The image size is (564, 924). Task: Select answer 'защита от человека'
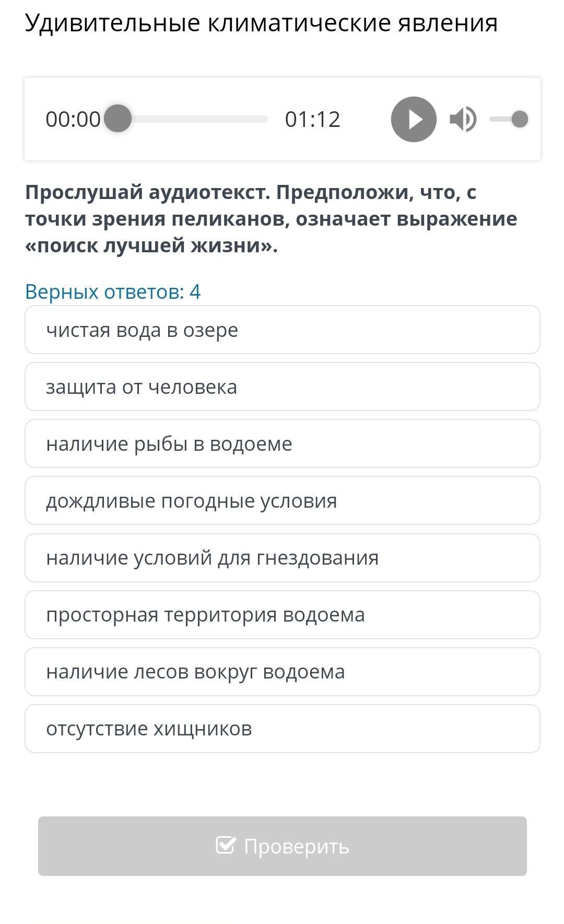pyautogui.click(x=282, y=387)
